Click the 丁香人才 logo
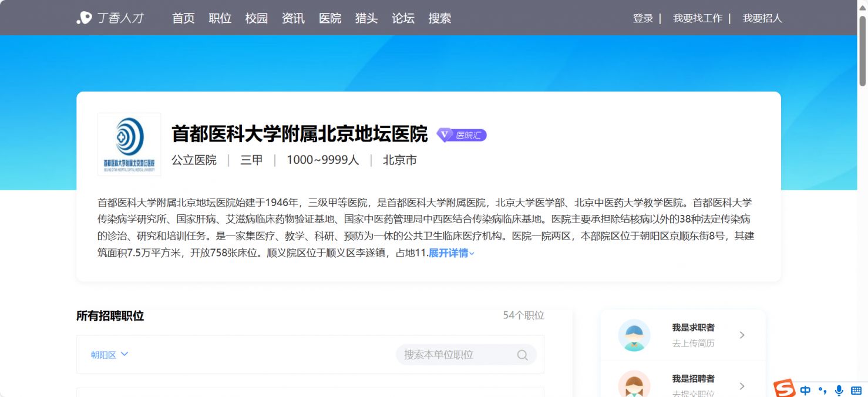Image resolution: width=868 pixels, height=397 pixels. point(110,18)
